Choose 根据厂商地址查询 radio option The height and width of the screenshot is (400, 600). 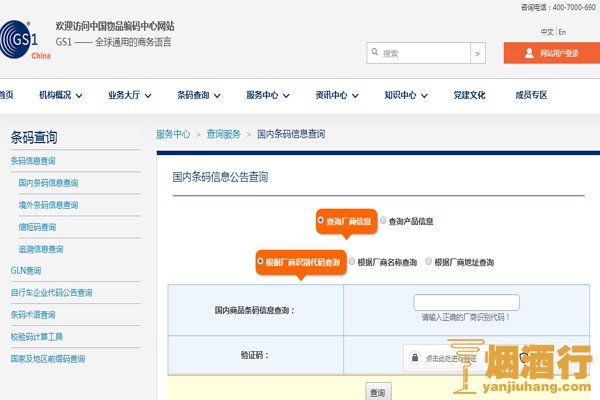coord(429,262)
